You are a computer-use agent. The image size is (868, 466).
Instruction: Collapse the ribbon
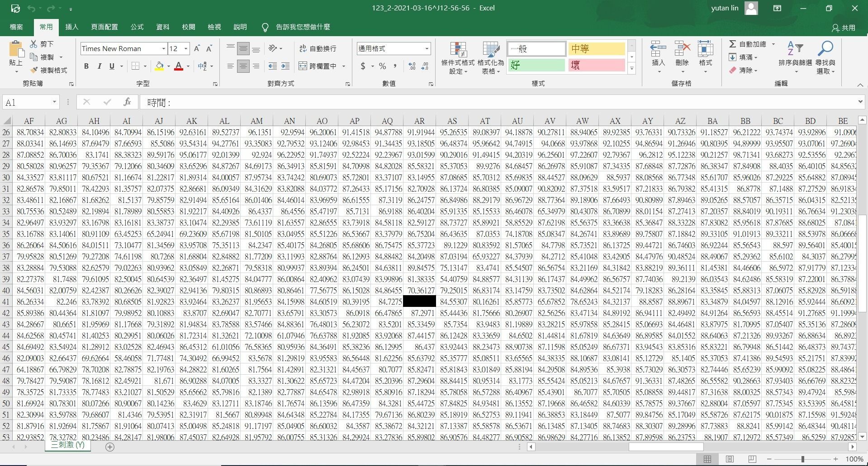[860, 85]
